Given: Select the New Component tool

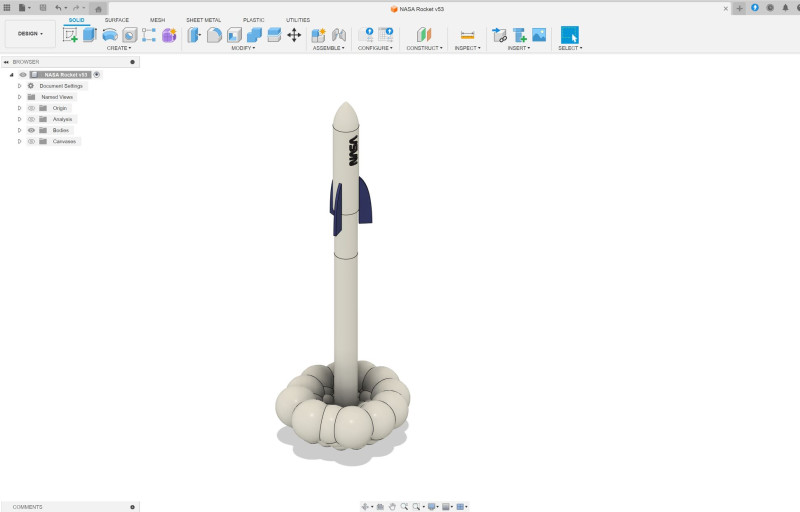Looking at the screenshot, I should tap(318, 35).
